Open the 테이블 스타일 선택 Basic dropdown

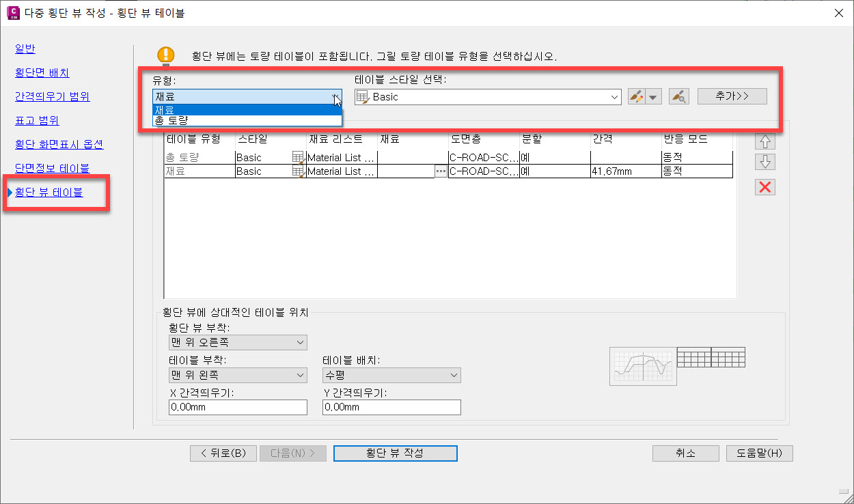(x=487, y=97)
